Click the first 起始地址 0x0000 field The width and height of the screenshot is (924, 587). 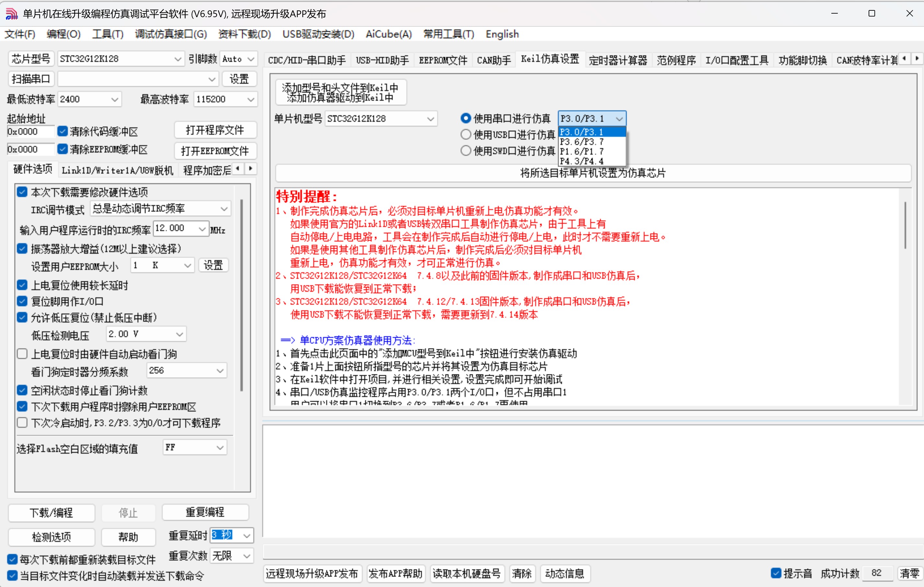point(31,131)
